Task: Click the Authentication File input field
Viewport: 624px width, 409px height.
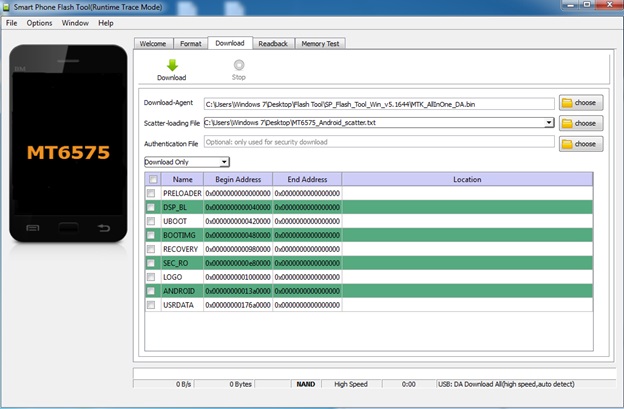Action: coord(379,142)
